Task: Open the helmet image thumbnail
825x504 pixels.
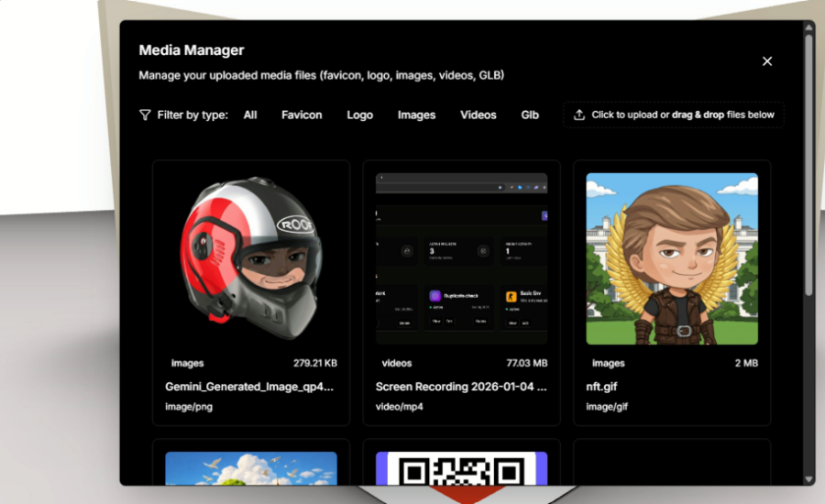Action: (251, 258)
